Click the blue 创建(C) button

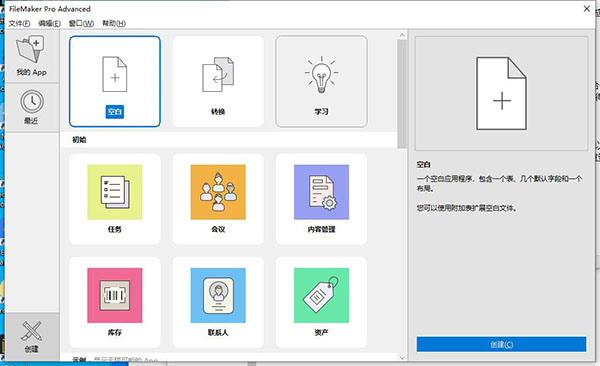point(501,344)
